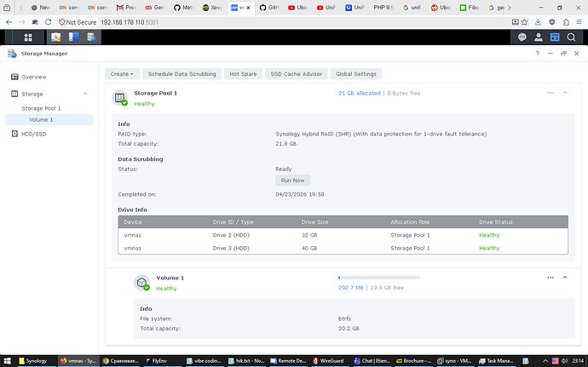Open Storage Pool 1 more options ellipsis
Screen dimensions: 588x367
pos(551,93)
